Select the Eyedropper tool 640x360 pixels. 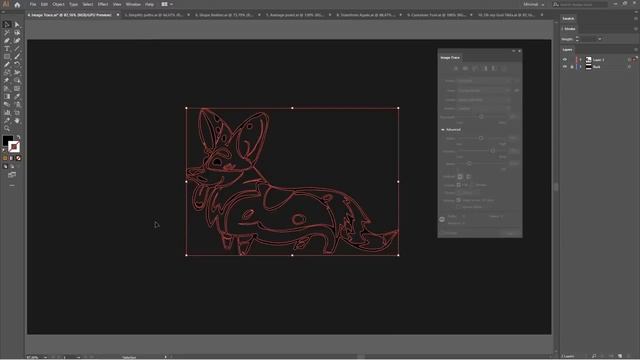click(x=17, y=96)
